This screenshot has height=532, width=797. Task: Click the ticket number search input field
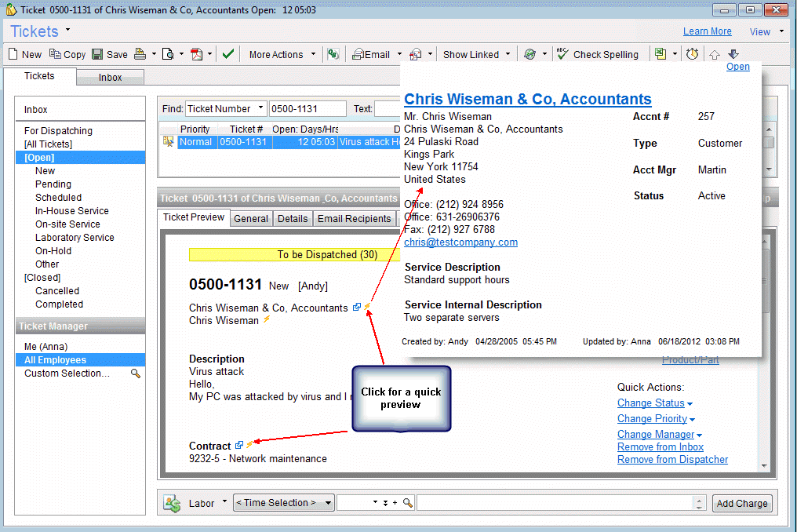click(x=307, y=108)
